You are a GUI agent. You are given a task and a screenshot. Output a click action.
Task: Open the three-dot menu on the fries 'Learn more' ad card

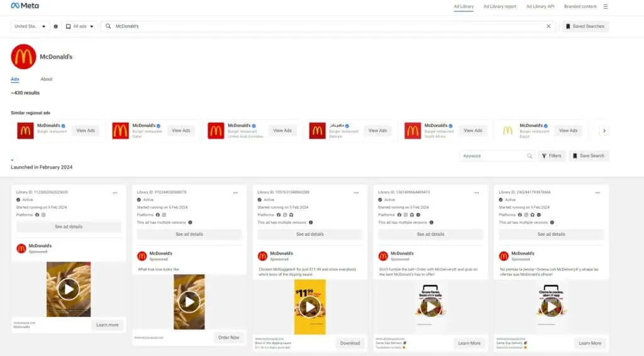pos(115,192)
